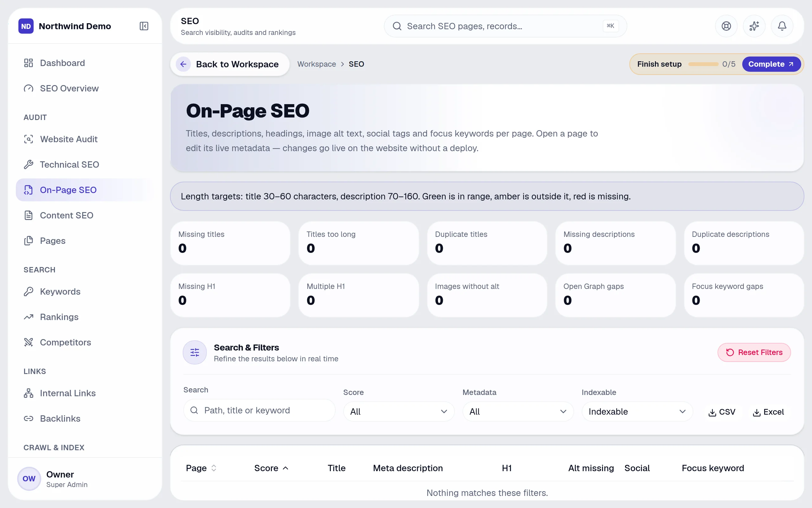Viewport: 812px width, 508px height.
Task: Click the Path, title or keyword search box
Action: pos(259,410)
